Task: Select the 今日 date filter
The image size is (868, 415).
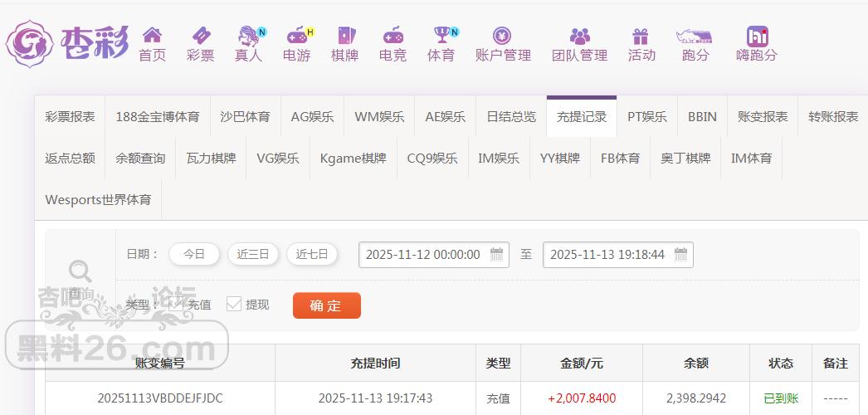Action: 194,255
